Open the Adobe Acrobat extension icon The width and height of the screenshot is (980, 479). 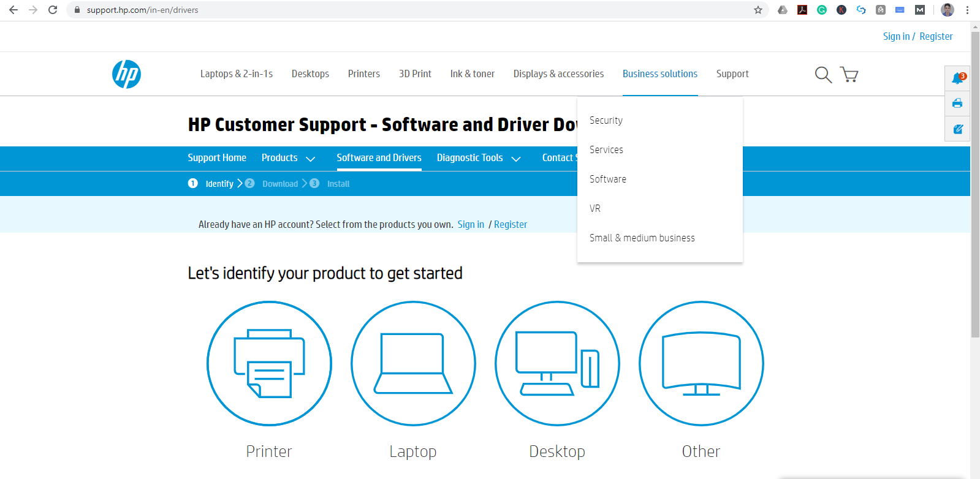point(802,10)
